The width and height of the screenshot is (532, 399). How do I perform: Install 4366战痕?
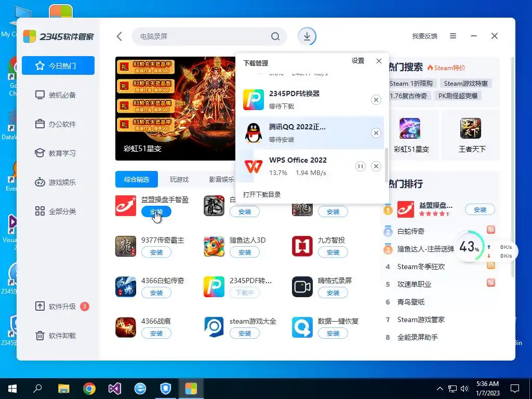click(156, 334)
